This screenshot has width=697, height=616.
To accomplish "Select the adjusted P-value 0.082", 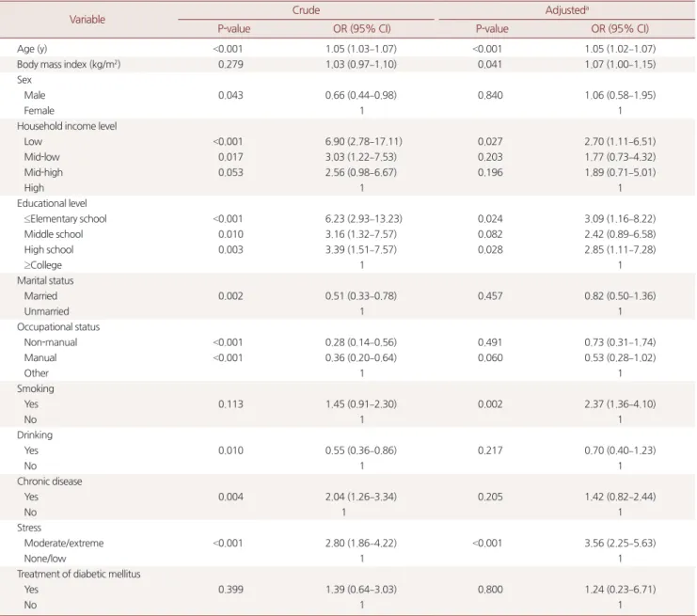I will (490, 234).
